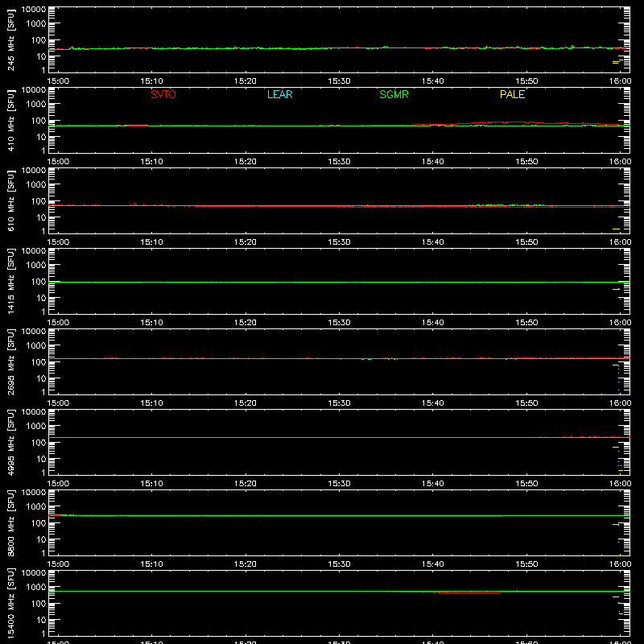The width and height of the screenshot is (644, 644).
Task: Click the 15:50 tick label below 410 MHz panel
Action: point(526,162)
